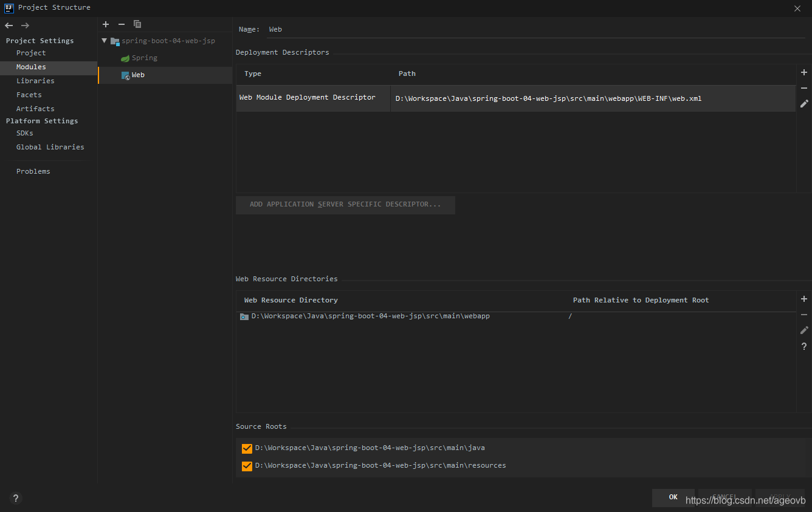Select the Web Module Deployment Descriptor cell
812x512 pixels.
pyautogui.click(x=313, y=98)
